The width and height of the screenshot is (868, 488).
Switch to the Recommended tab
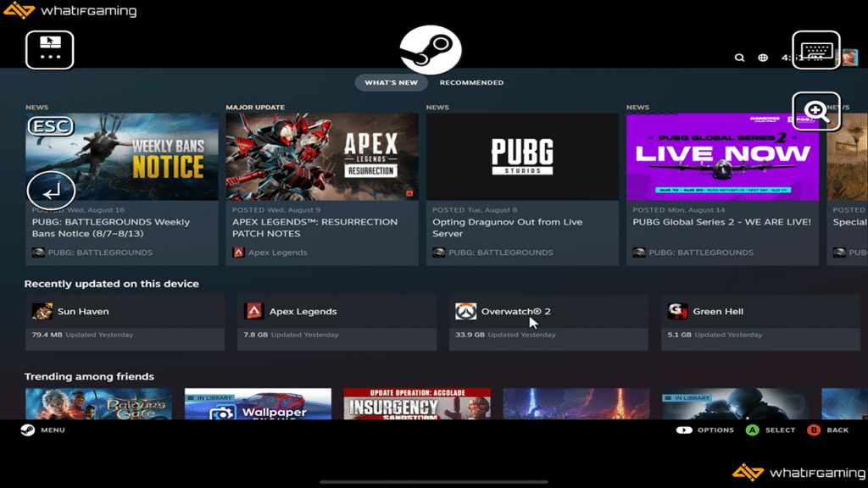[x=471, y=83]
